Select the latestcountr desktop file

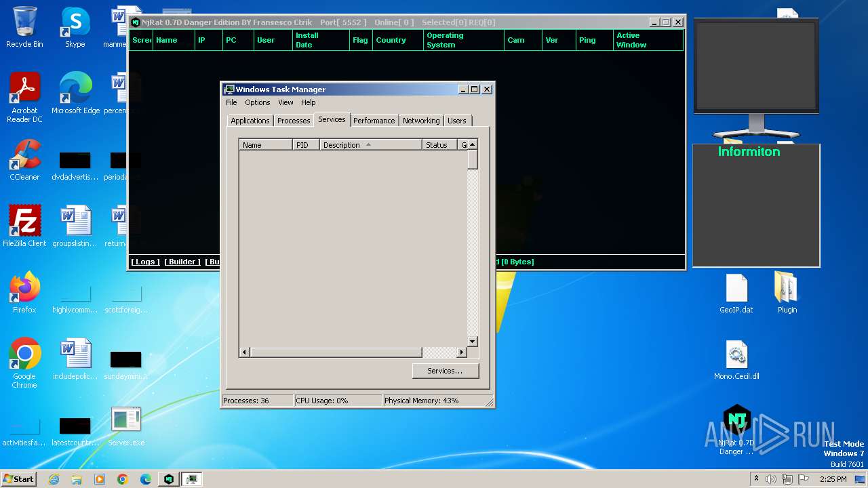75,431
